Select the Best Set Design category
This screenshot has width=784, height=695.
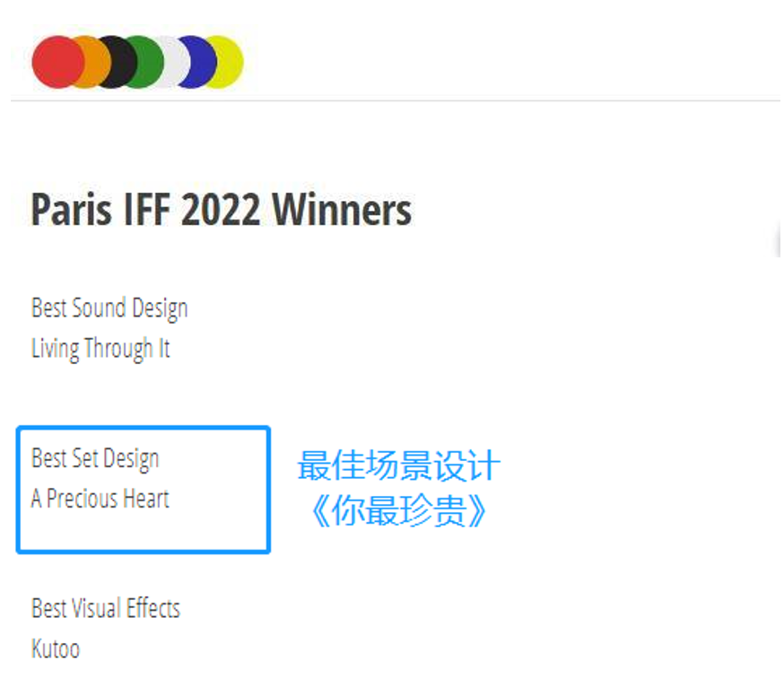click(x=95, y=459)
